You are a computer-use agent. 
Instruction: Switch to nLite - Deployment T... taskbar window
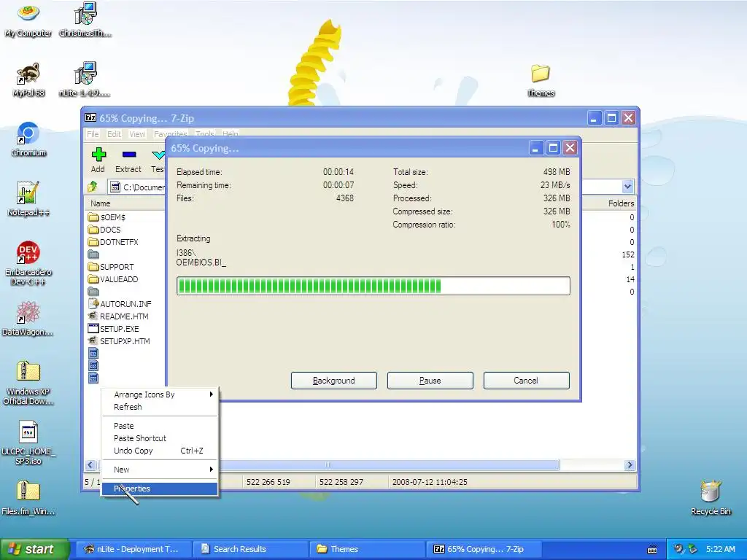click(134, 549)
